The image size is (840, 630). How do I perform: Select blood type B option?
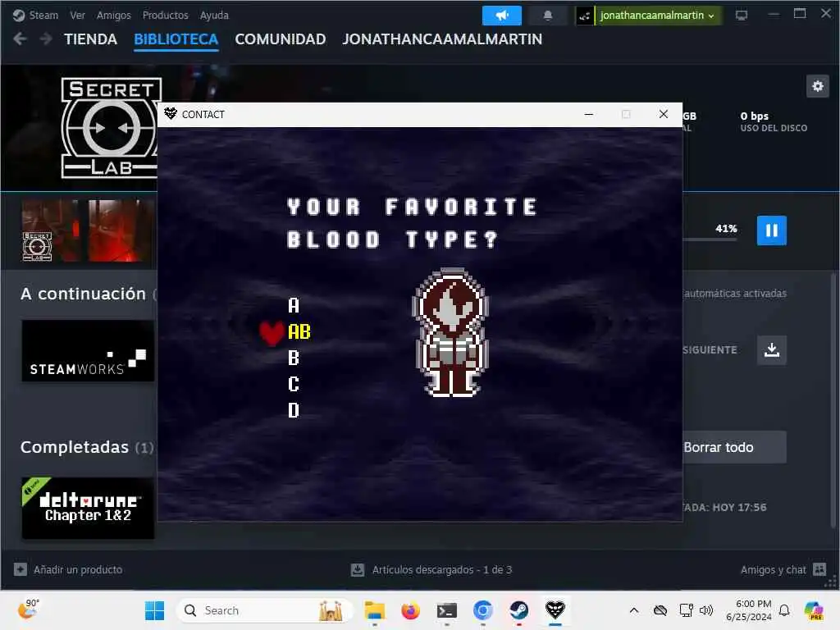(294, 358)
